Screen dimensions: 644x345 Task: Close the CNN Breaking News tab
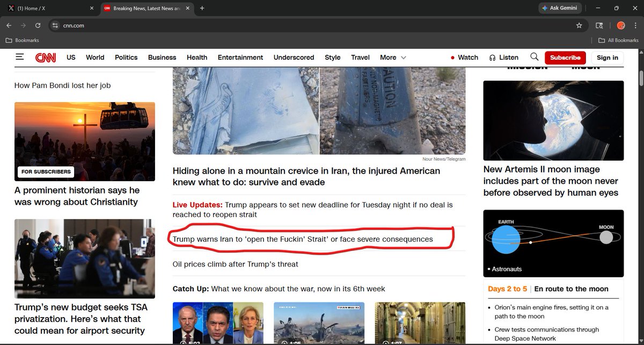188,8
